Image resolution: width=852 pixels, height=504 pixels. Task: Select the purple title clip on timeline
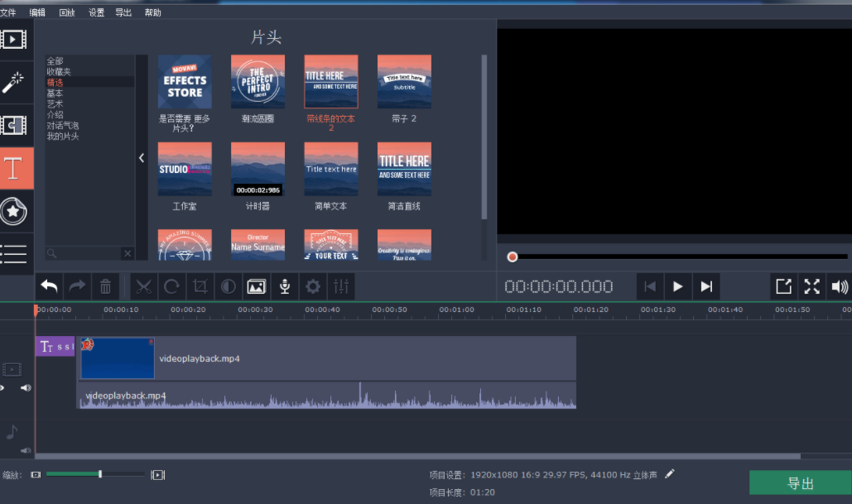[x=55, y=347]
